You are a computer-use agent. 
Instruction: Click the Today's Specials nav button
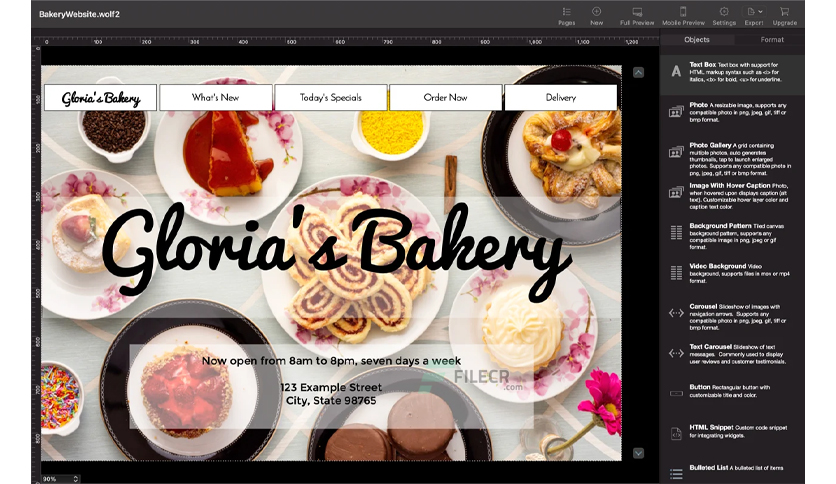point(331,98)
